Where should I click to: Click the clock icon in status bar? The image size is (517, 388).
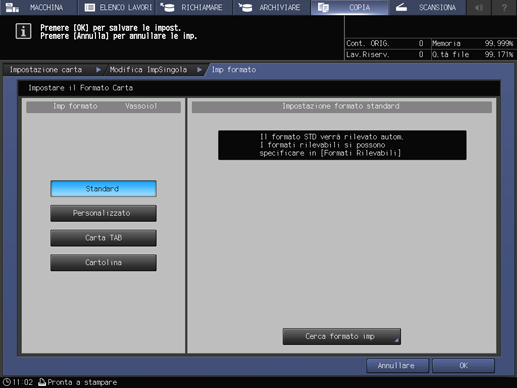point(7,382)
